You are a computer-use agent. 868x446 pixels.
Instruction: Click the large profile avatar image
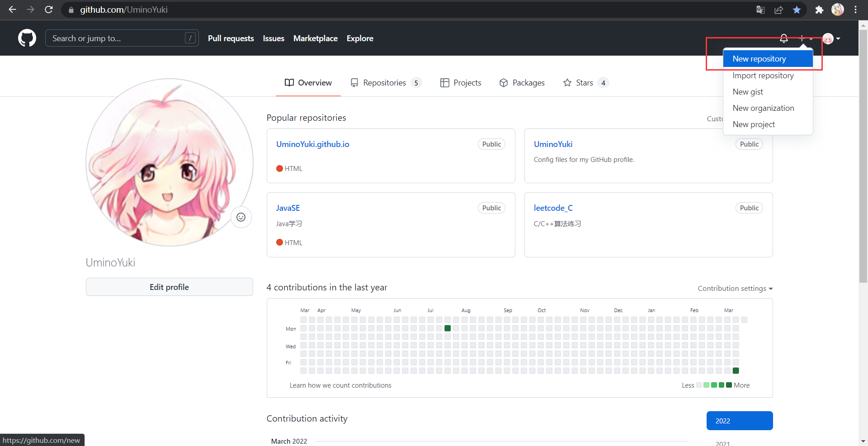[x=170, y=162]
